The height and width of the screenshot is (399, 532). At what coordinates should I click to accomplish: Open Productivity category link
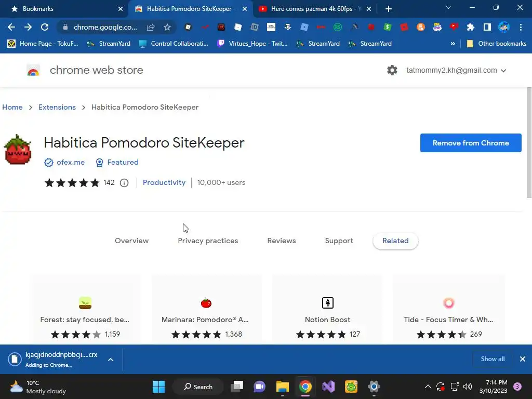pos(164,182)
